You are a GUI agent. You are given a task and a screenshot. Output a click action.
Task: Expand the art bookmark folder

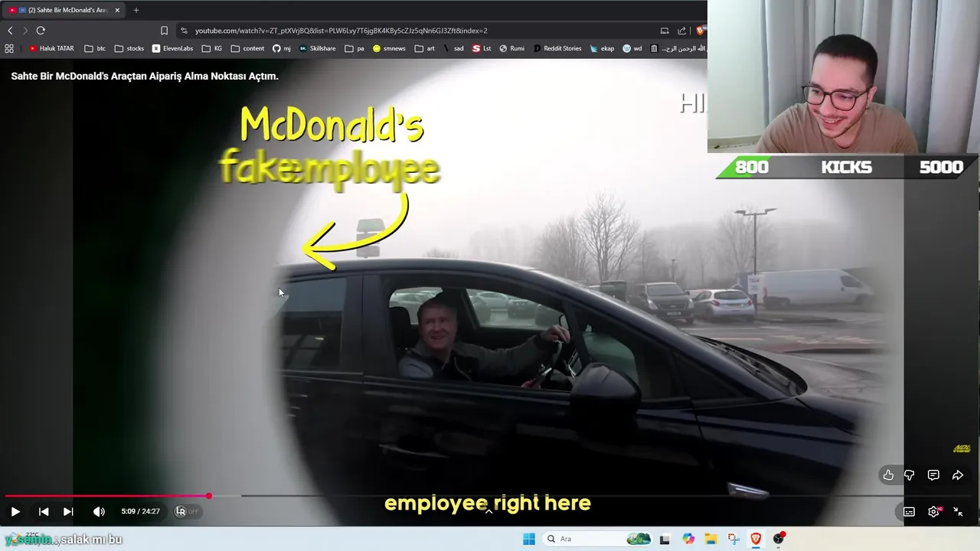424,48
